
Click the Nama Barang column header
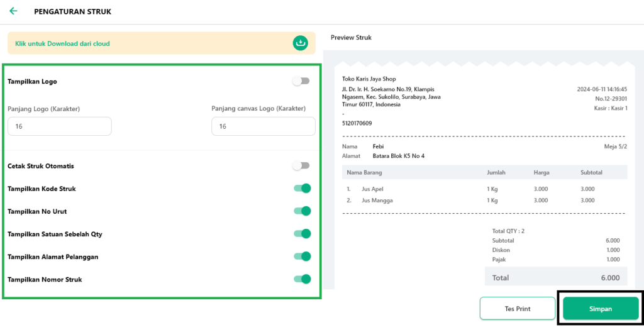click(x=364, y=172)
